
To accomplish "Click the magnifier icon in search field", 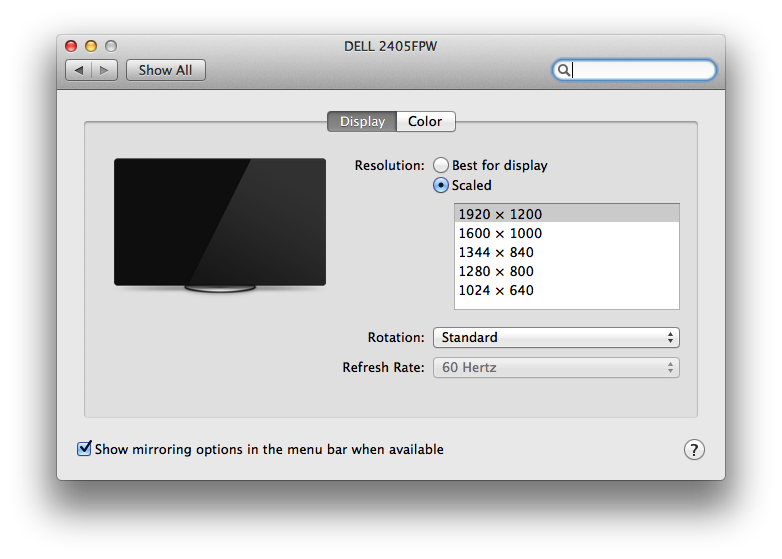I will pyautogui.click(x=563, y=70).
